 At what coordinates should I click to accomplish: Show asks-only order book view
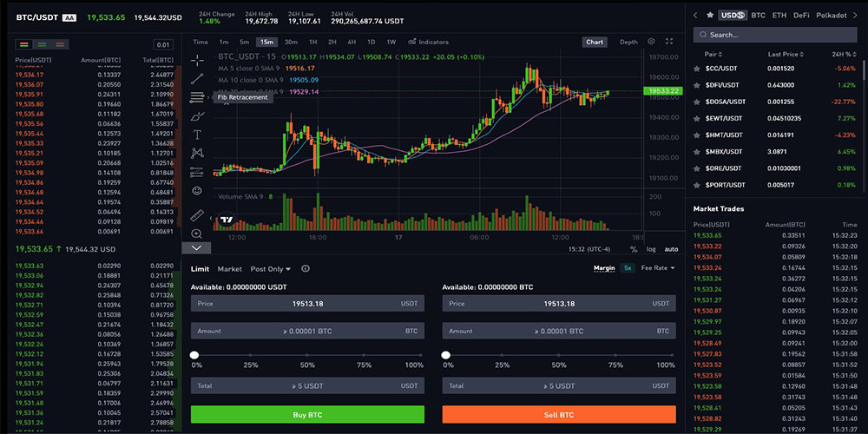(60, 44)
